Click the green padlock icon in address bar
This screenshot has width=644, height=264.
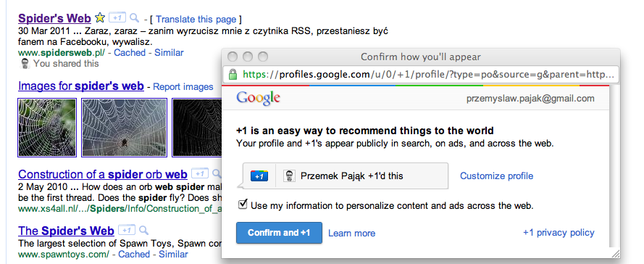(x=233, y=75)
